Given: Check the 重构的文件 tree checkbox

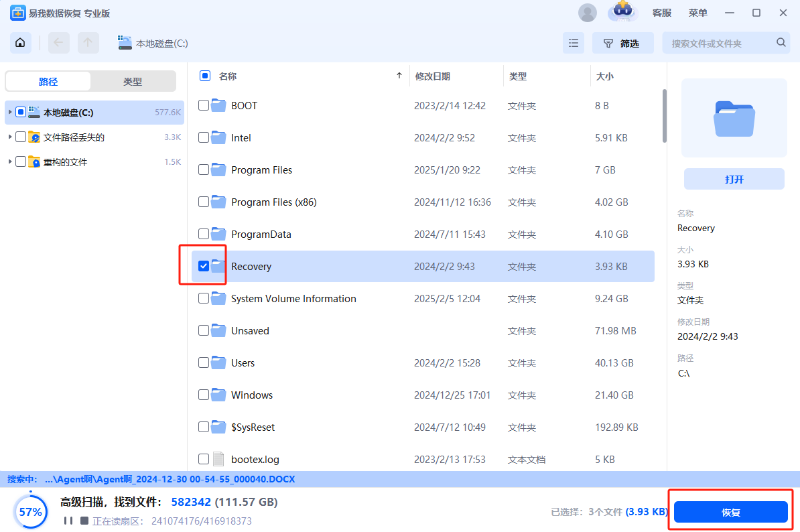Looking at the screenshot, I should 20,161.
